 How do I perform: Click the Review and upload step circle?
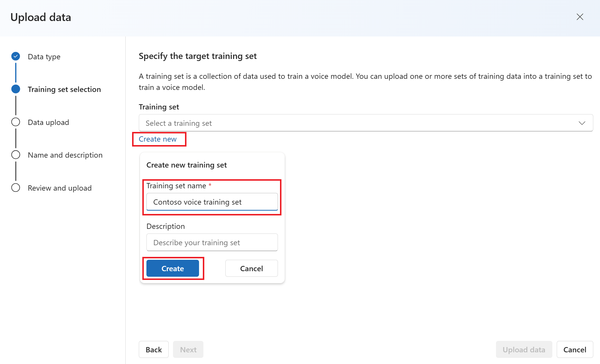[x=16, y=188]
